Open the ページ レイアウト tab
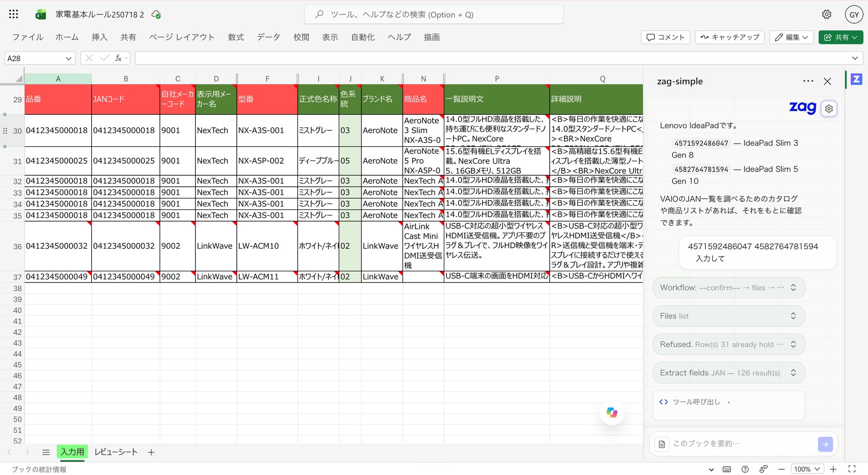 pos(182,37)
